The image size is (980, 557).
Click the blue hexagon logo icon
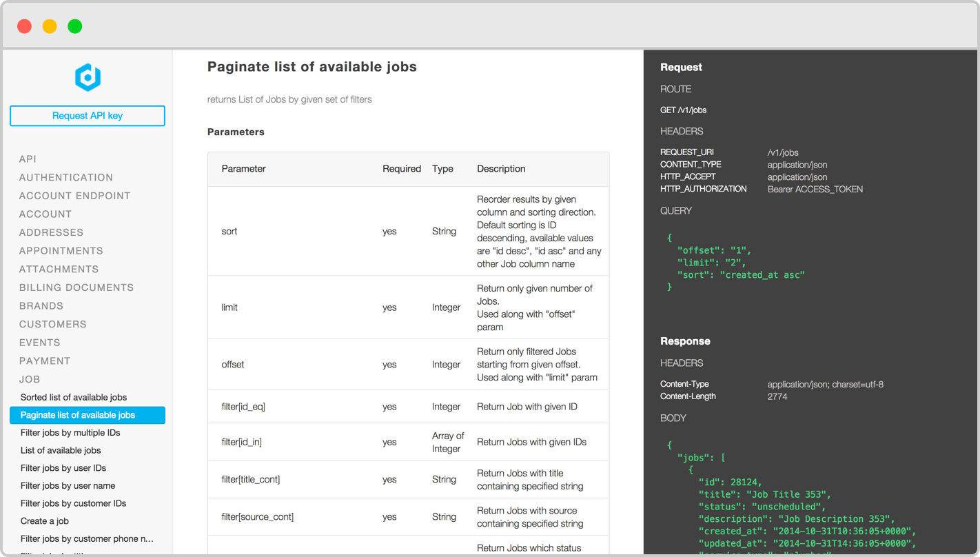click(x=88, y=77)
